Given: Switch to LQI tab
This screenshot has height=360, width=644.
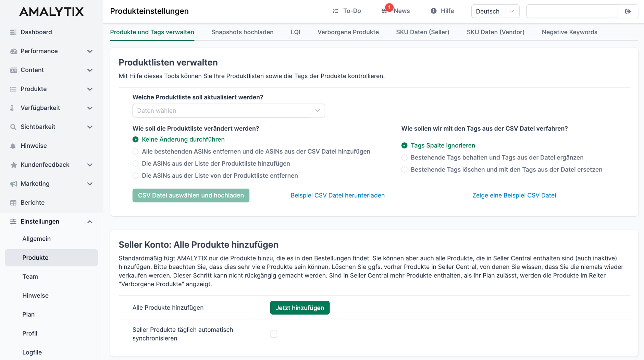Looking at the screenshot, I should pos(295,32).
